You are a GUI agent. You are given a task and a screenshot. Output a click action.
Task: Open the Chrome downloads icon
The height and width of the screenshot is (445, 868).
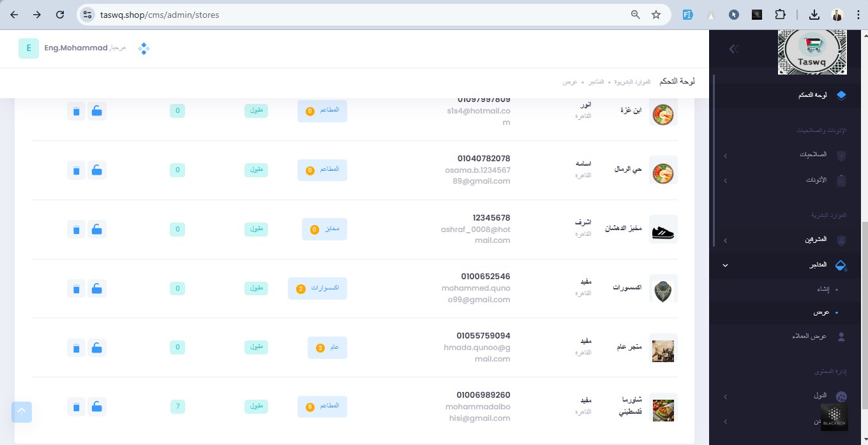point(814,15)
